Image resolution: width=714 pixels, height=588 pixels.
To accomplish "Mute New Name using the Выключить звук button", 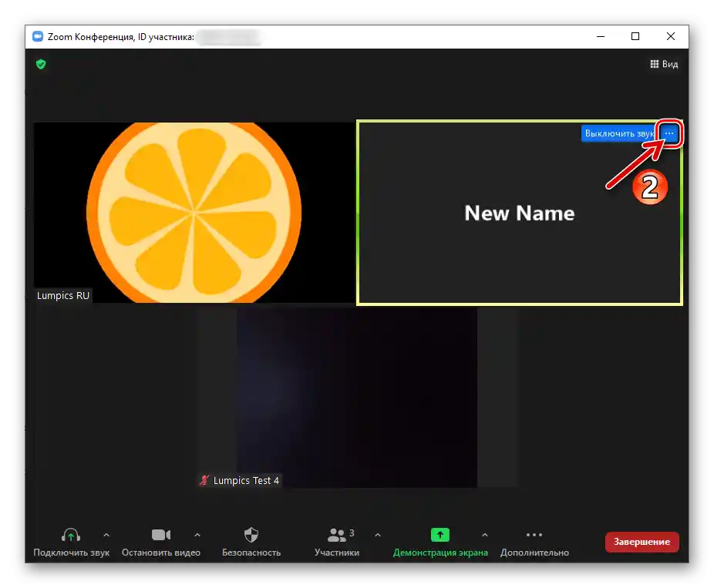I will [616, 133].
